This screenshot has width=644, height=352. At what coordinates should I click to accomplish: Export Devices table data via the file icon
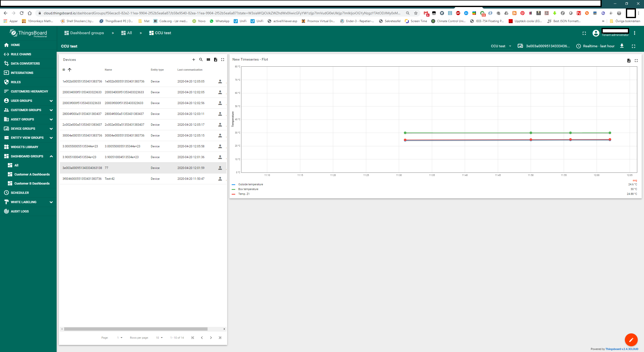(x=216, y=60)
